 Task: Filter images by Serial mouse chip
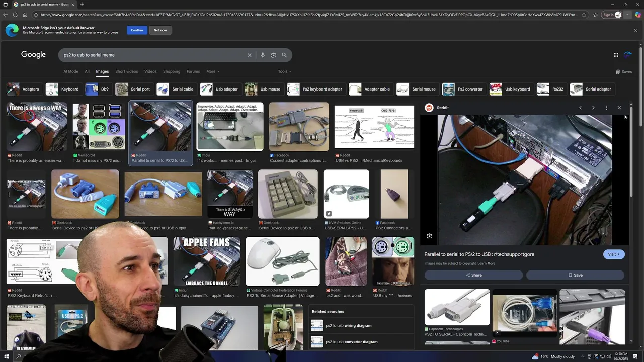pyautogui.click(x=417, y=89)
